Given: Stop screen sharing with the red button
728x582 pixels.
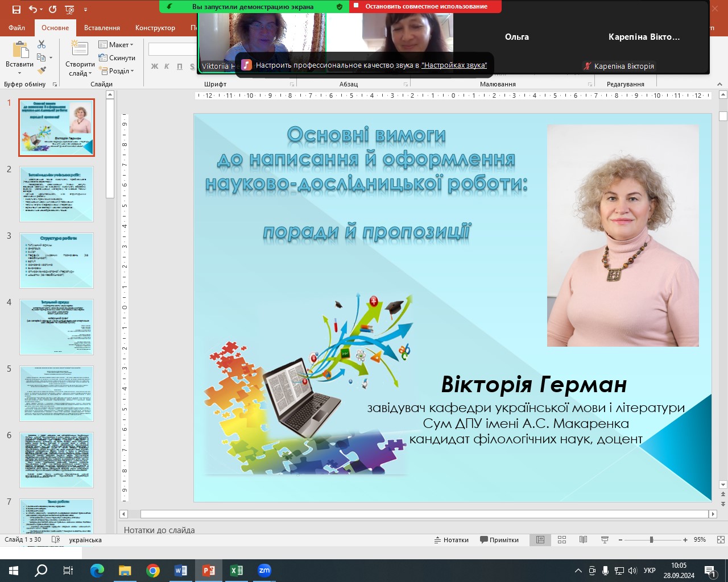Looking at the screenshot, I should point(425,6).
